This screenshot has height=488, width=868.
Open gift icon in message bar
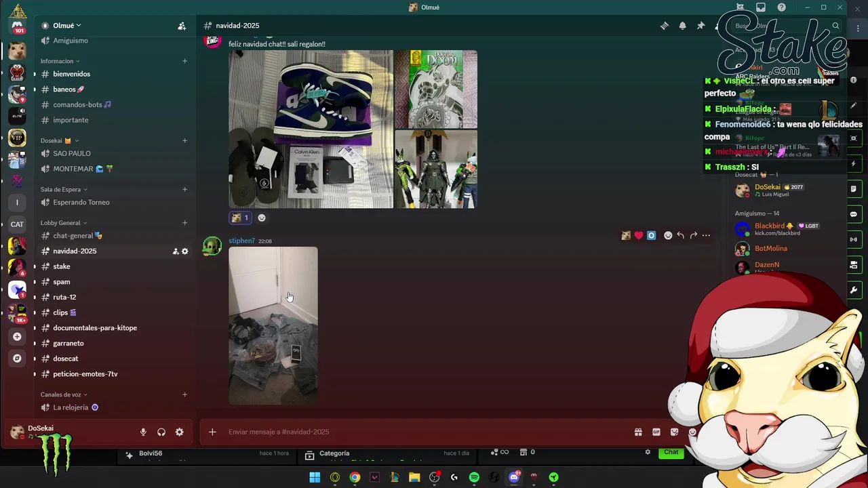pos(638,432)
